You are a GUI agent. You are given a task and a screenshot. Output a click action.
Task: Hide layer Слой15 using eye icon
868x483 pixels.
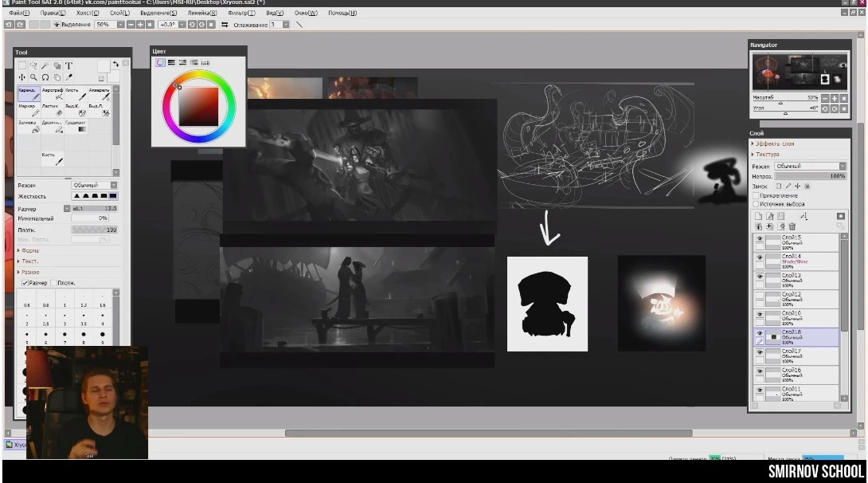[759, 239]
